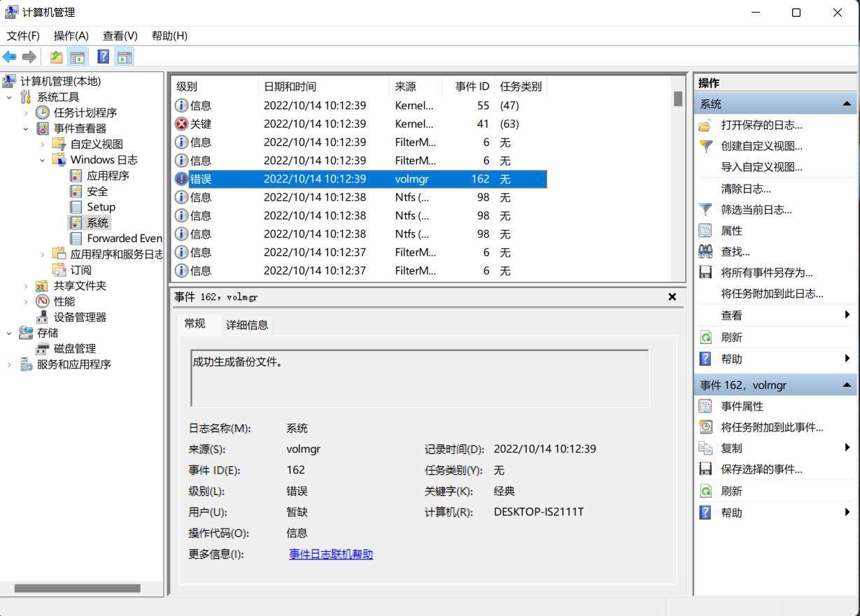This screenshot has width=860, height=616.
Task: Open the 查看(V) menu
Action: coord(120,36)
